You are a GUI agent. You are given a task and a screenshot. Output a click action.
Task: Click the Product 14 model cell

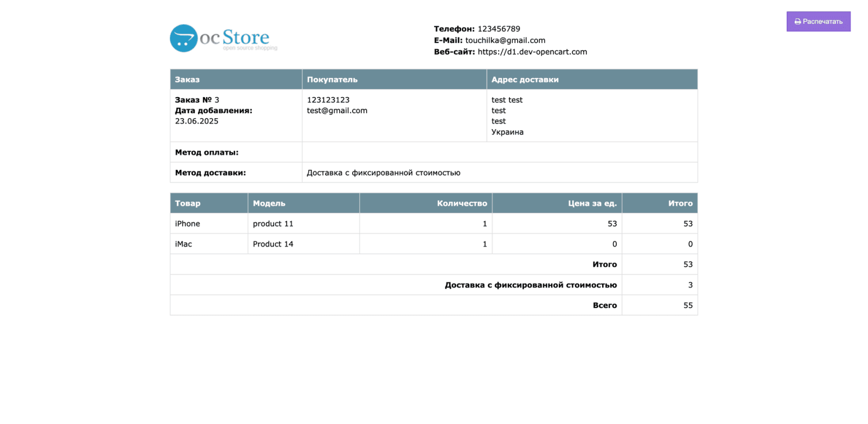(303, 244)
